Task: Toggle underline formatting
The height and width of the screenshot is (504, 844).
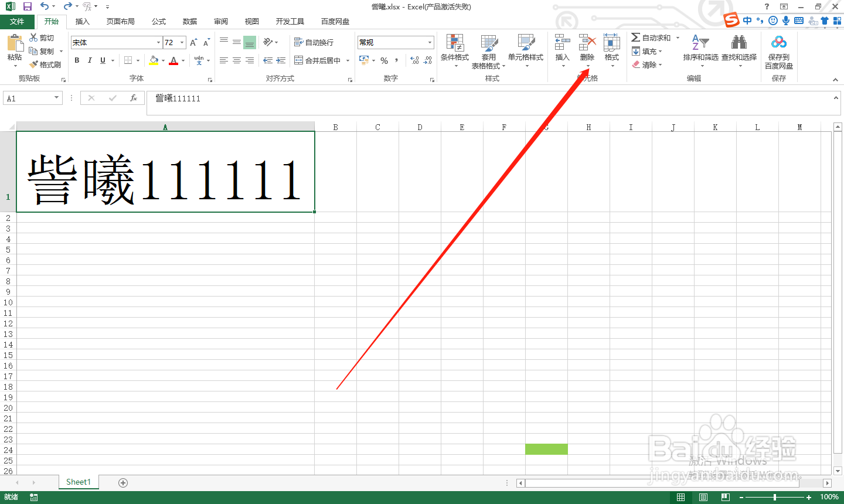Action: click(x=103, y=60)
